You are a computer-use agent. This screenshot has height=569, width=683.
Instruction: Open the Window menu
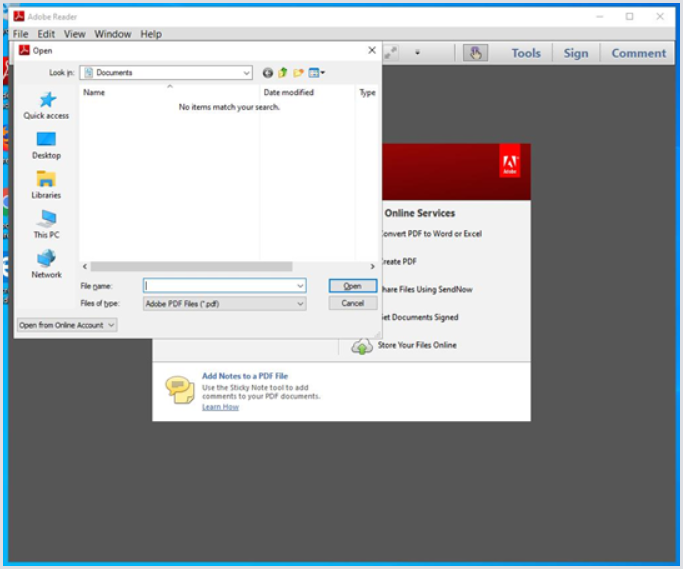113,34
